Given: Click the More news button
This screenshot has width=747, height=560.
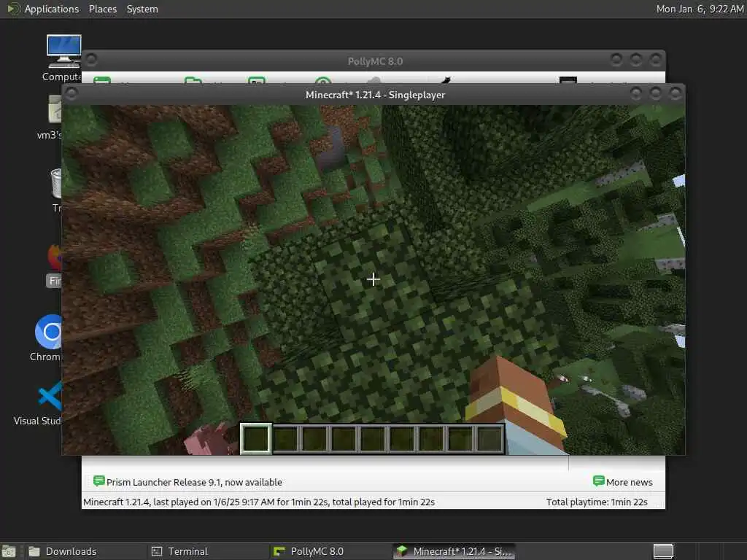Looking at the screenshot, I should tap(623, 482).
